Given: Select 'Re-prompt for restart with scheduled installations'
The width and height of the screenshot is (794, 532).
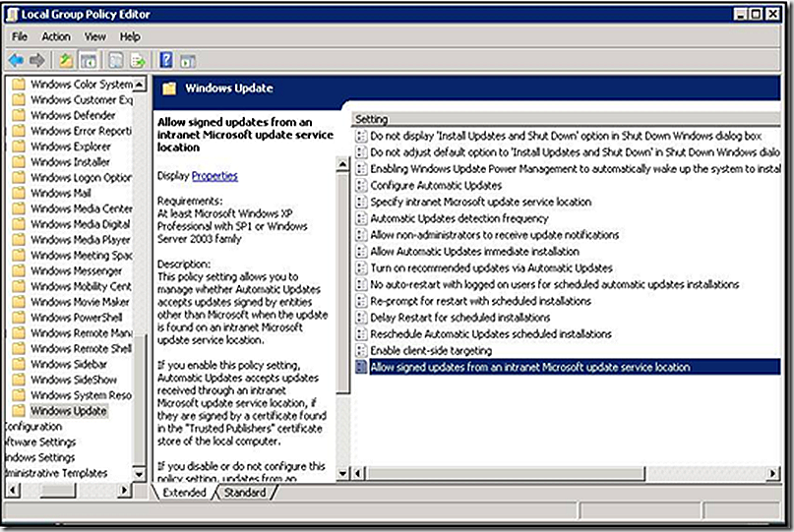Looking at the screenshot, I should point(480,301).
